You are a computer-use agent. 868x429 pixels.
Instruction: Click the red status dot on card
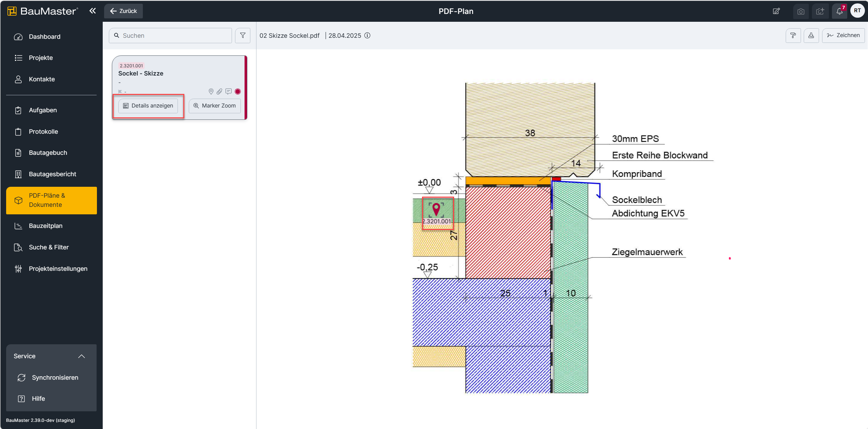pyautogui.click(x=238, y=91)
